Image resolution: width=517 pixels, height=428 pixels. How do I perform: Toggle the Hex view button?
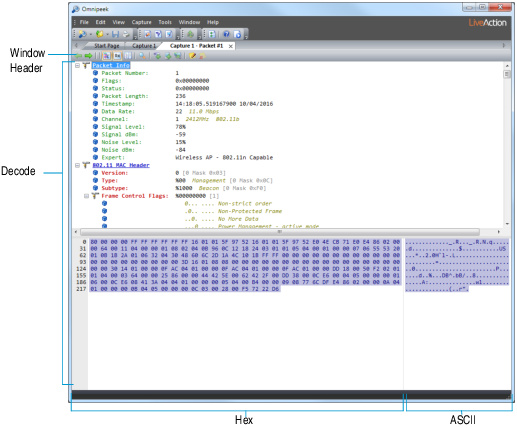click(117, 56)
